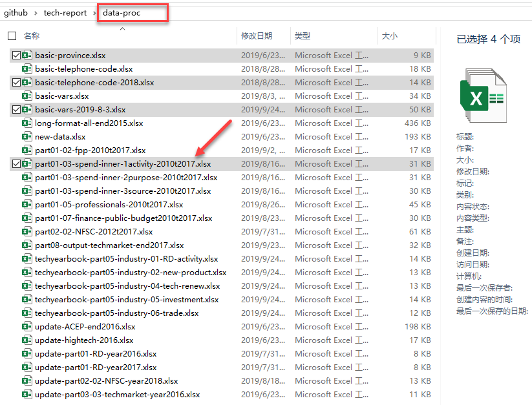Screen dimensions: 532x405
Task: Click the Excel icon beside new-data.xlsx
Action: 27,137
